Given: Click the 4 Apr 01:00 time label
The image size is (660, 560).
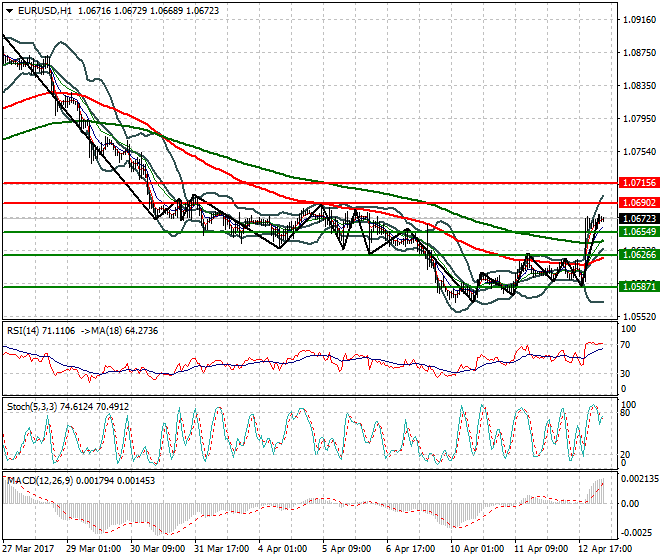Looking at the screenshot, I should click(x=283, y=549).
